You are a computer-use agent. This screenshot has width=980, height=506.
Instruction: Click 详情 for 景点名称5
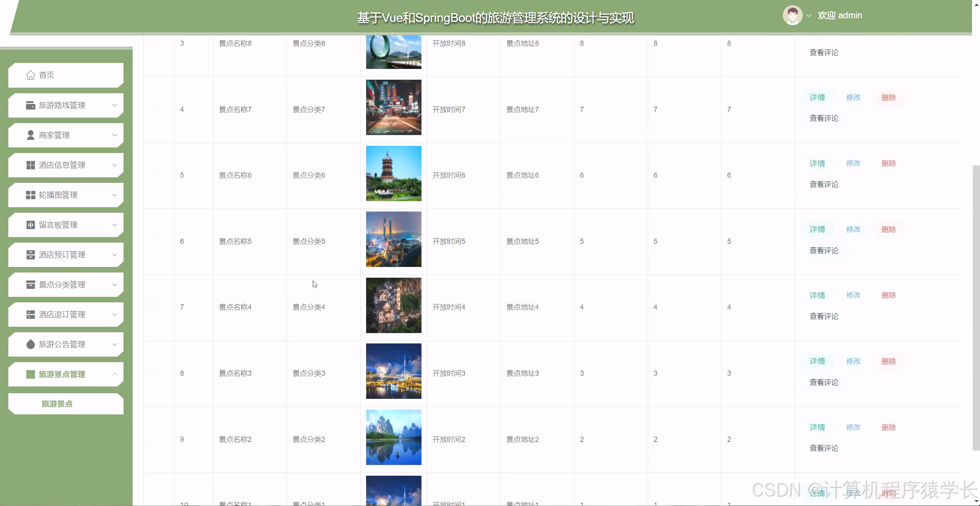817,229
